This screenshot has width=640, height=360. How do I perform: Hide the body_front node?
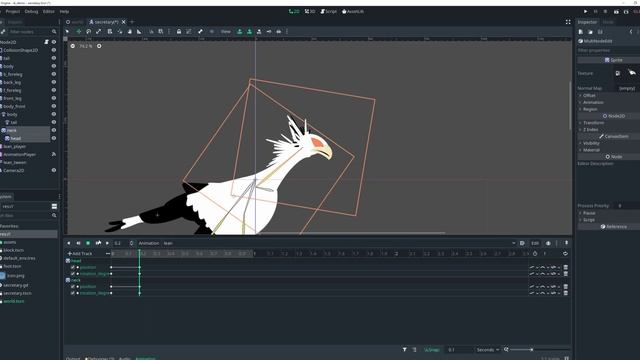(53, 106)
